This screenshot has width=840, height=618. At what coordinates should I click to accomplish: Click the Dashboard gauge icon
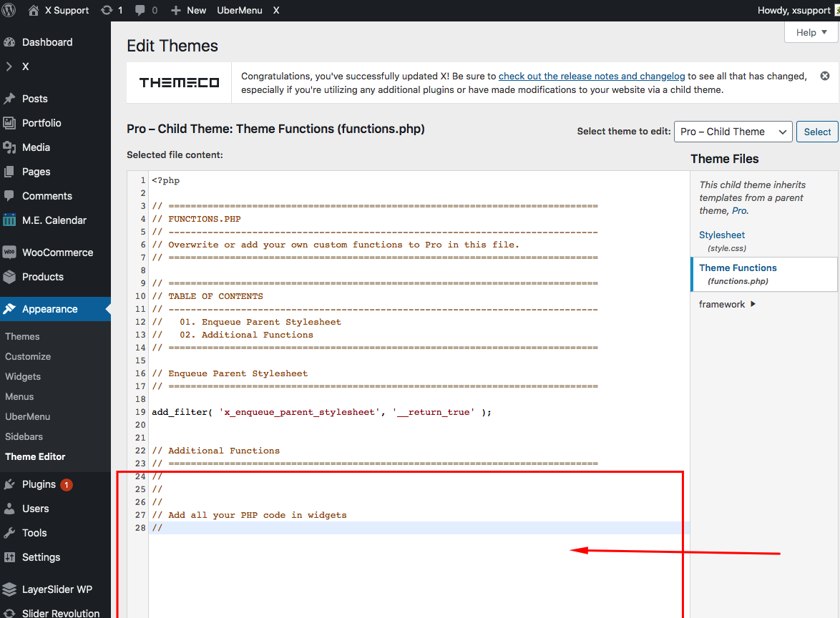click(9, 42)
